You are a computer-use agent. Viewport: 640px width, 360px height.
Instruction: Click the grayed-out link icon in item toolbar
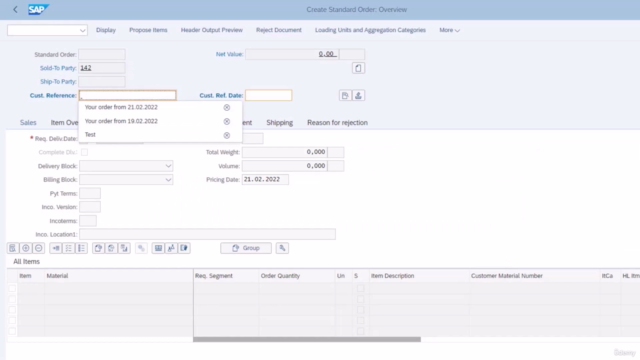pyautogui.click(x=141, y=248)
